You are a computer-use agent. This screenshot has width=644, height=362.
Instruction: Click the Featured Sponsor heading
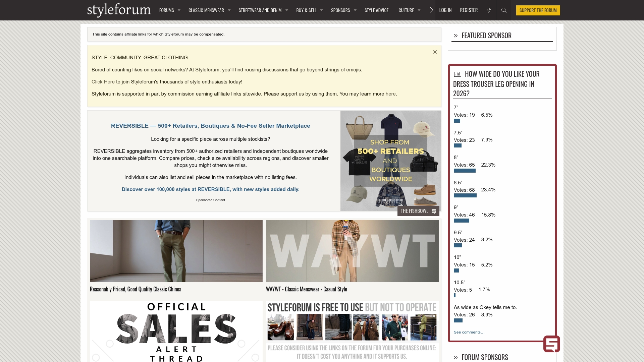tap(486, 36)
